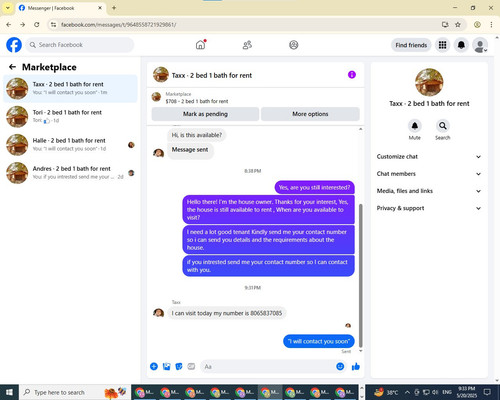Attach a photo using image icon
Screen dimensions: 500x400
coord(166,367)
